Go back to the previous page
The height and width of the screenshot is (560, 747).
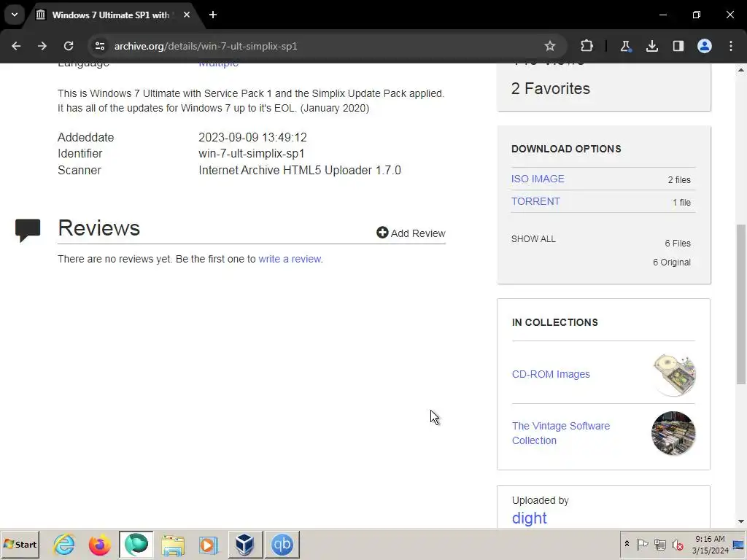pos(16,46)
